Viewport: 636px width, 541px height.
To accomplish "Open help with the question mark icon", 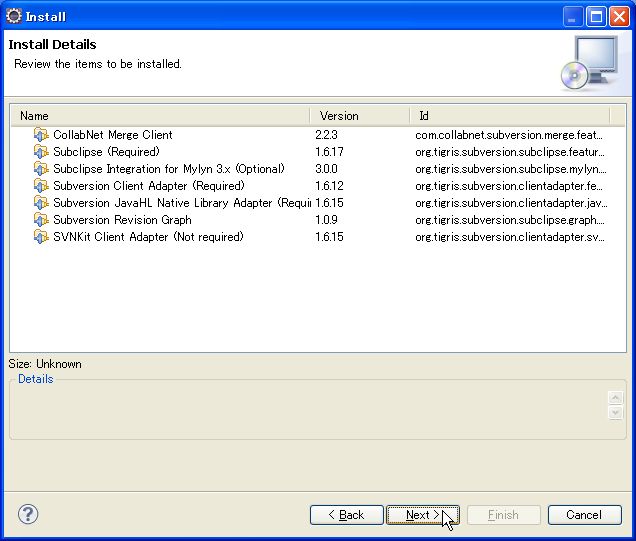I will click(28, 515).
